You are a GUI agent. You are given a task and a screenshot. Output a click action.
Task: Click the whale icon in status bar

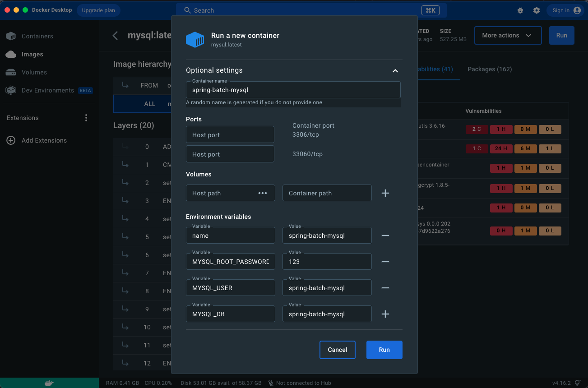click(49, 383)
